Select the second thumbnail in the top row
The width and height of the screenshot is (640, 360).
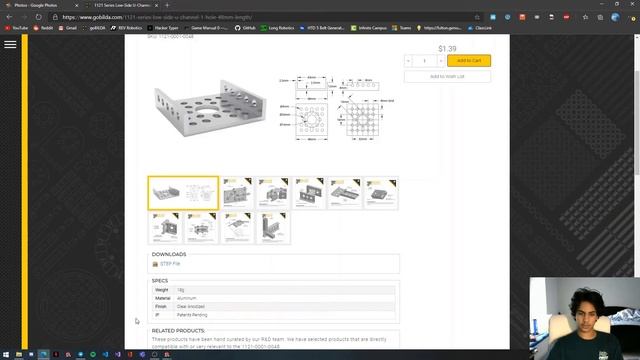pos(237,193)
